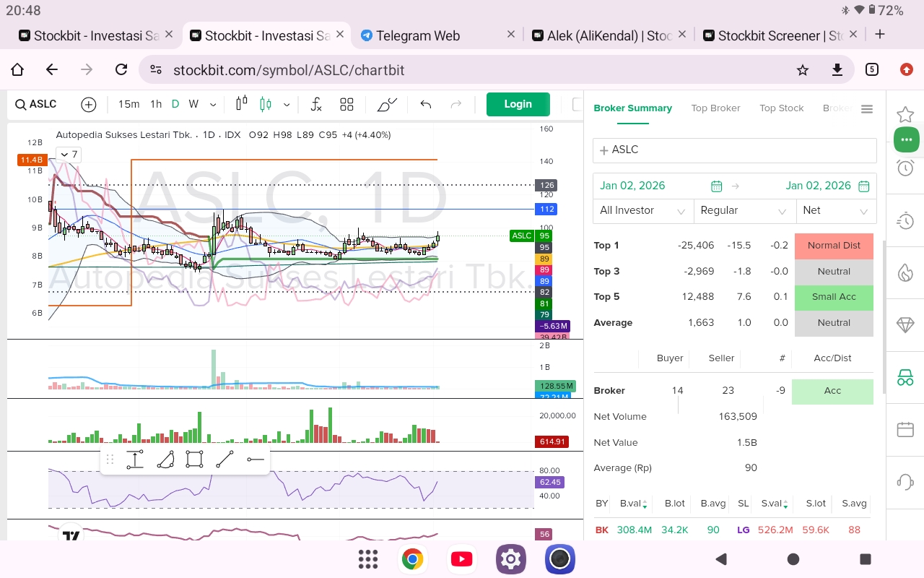The image size is (924, 578).
Task: Open the price alert clock icon
Action: click(x=905, y=168)
